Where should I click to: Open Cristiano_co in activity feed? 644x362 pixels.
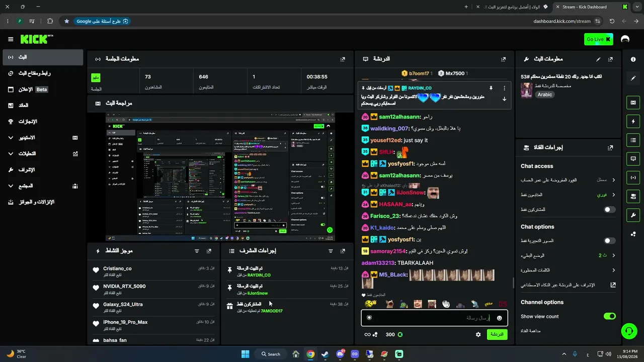(x=117, y=268)
